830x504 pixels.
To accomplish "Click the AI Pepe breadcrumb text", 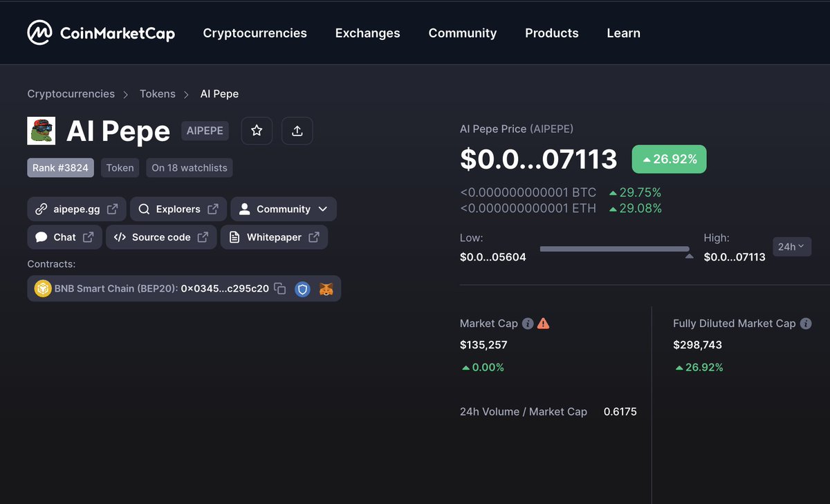I will (x=219, y=94).
